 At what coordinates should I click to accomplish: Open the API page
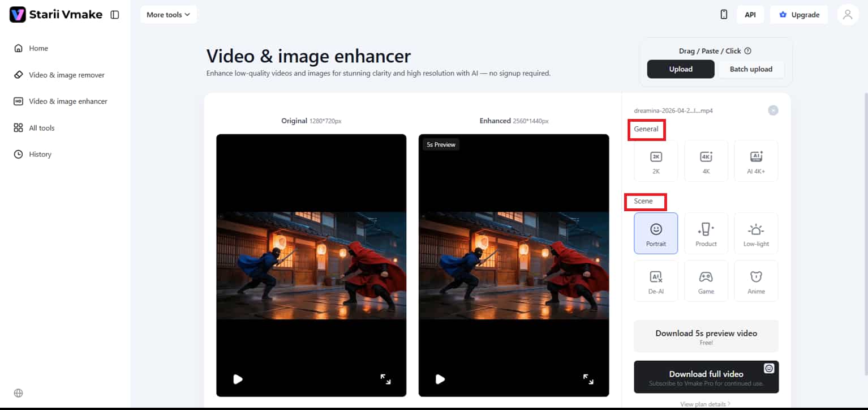pyautogui.click(x=750, y=15)
